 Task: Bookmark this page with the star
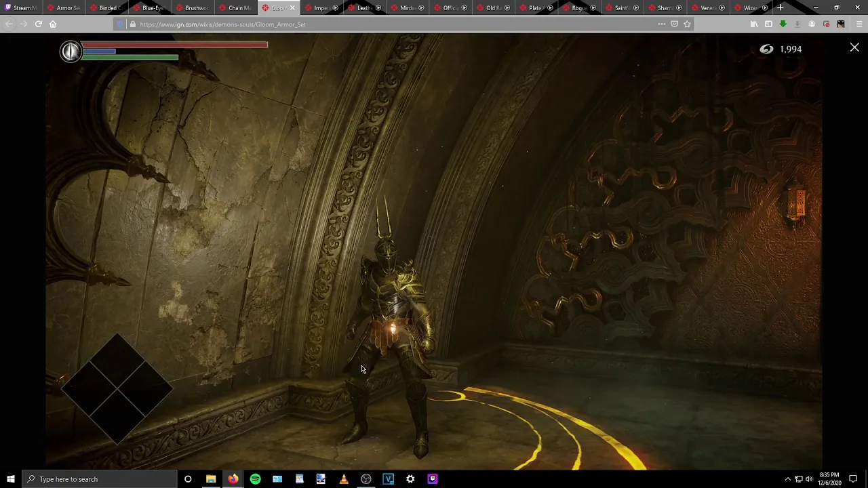[687, 24]
